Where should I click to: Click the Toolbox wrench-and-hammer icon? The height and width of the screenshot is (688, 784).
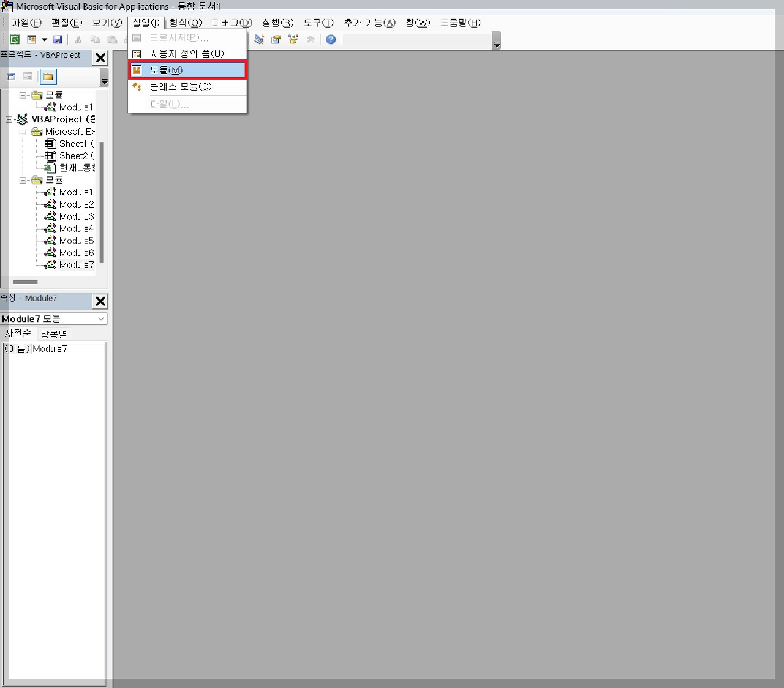[311, 39]
